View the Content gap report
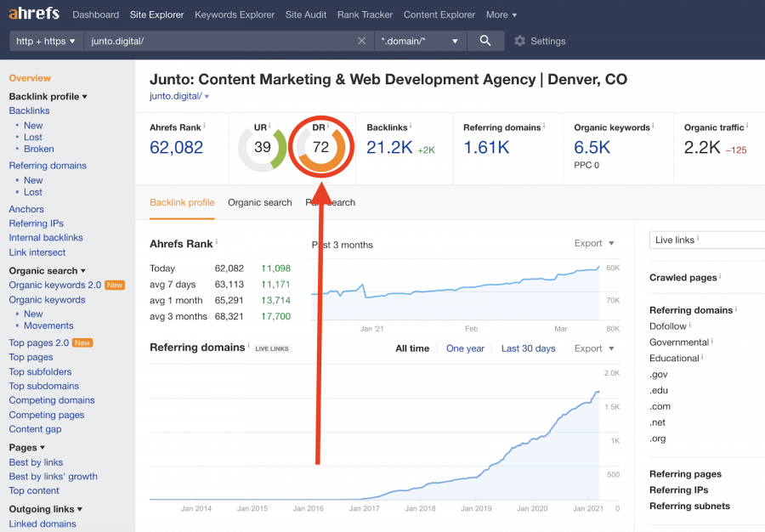This screenshot has height=532, width=765. 35,428
